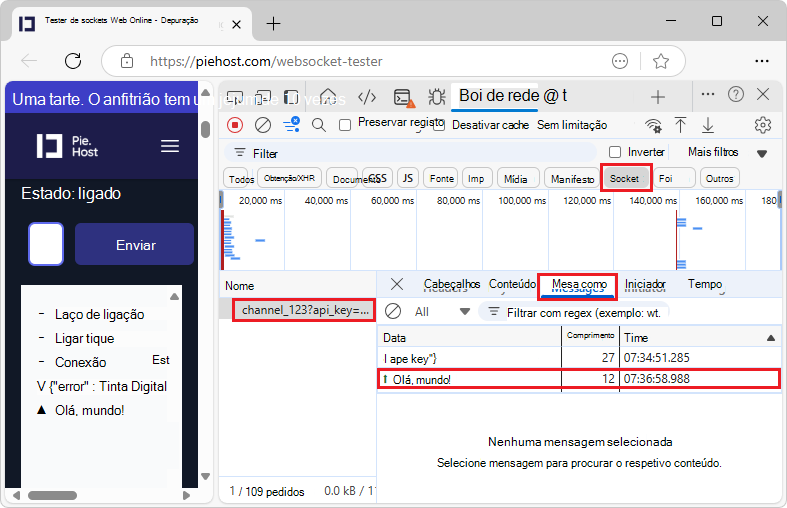Toggle the Inverter checkbox

pos(614,152)
